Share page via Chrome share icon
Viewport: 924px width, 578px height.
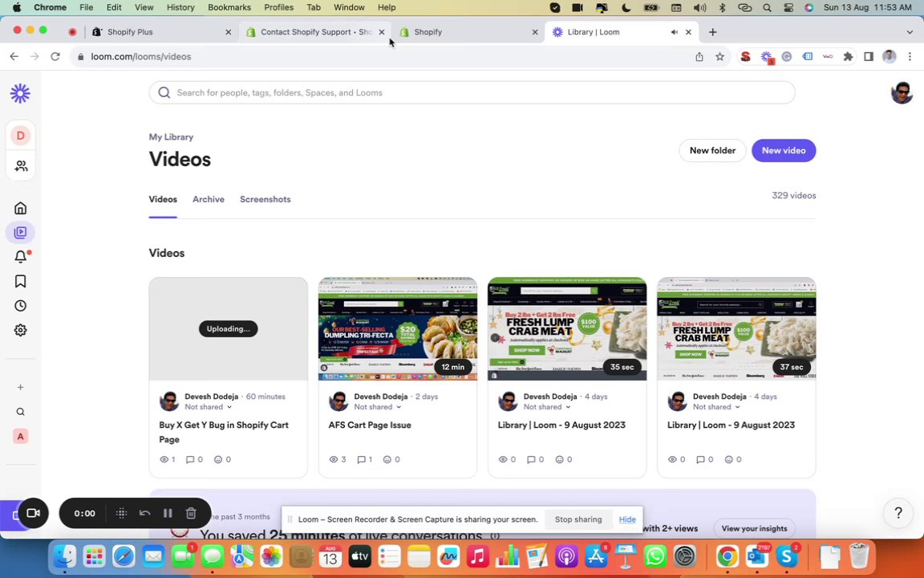click(x=699, y=57)
